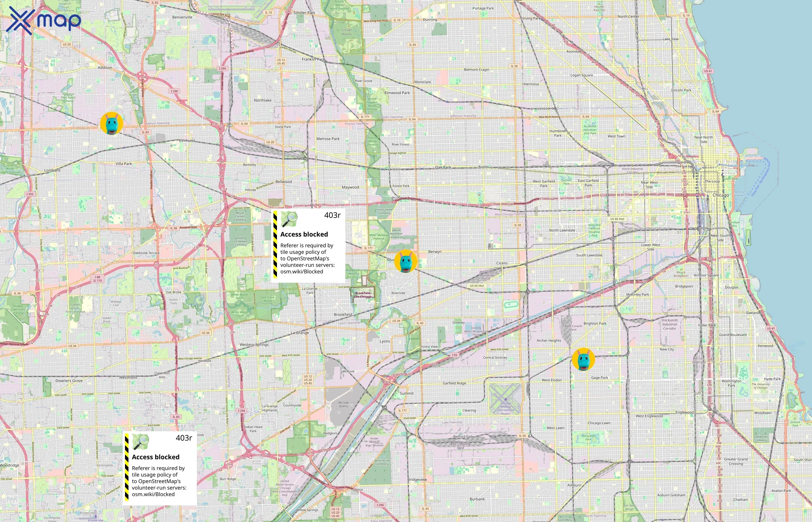Screen dimensions: 812x522
Task: Click the Downers Grove label
Action: (x=69, y=381)
